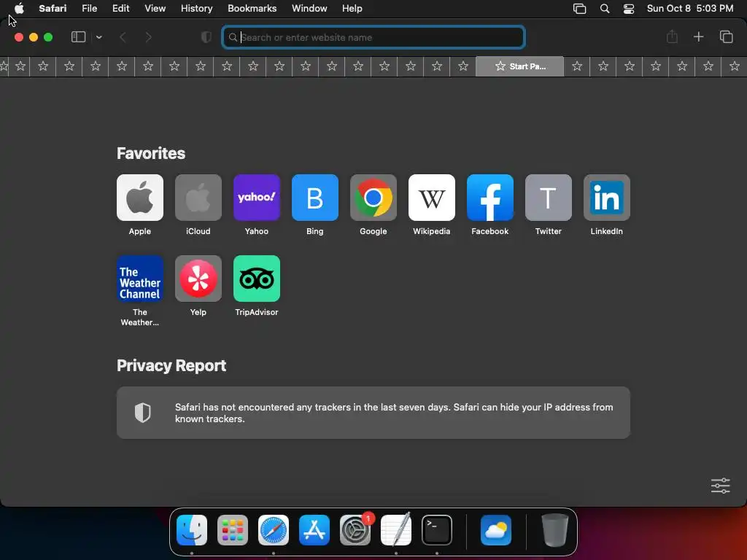Viewport: 747px width, 560px height.
Task: Open the Bookmarks menu
Action: click(252, 9)
